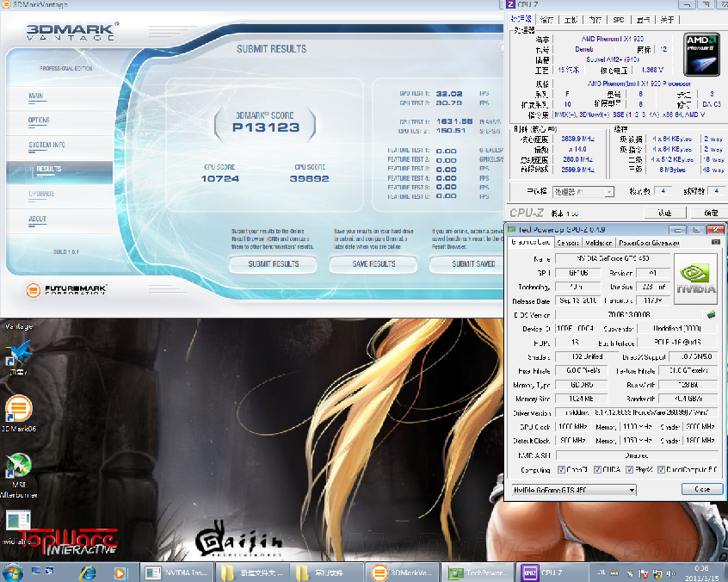Open the 3DMark06 desktop shortcut
This screenshot has height=582, width=728.
pos(18,410)
